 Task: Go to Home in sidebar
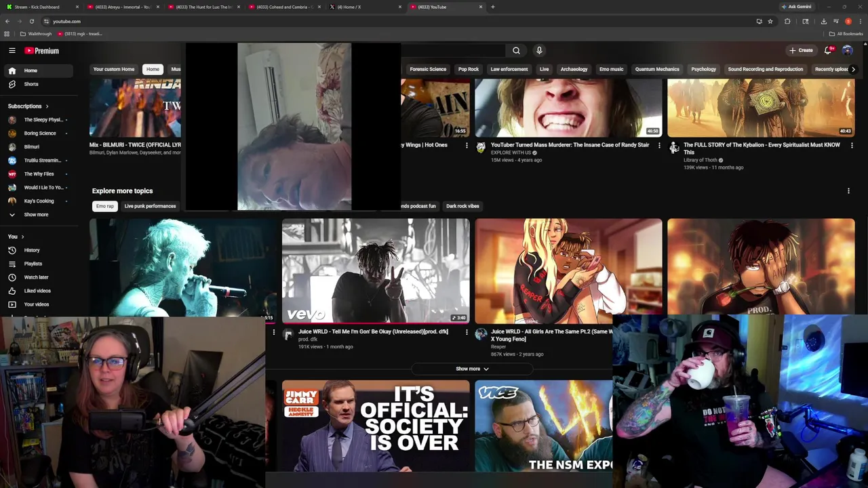click(39, 70)
